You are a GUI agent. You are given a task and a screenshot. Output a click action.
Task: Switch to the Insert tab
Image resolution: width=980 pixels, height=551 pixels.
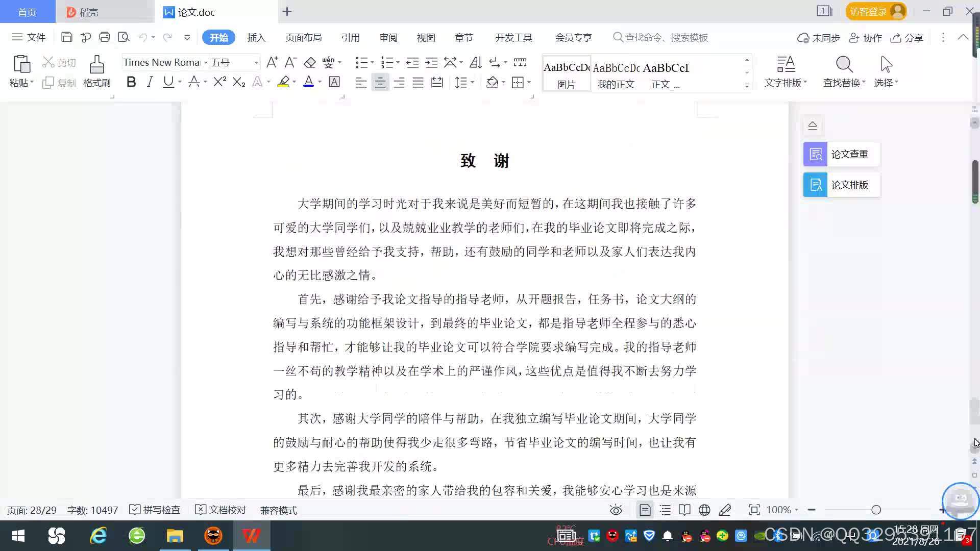click(256, 37)
